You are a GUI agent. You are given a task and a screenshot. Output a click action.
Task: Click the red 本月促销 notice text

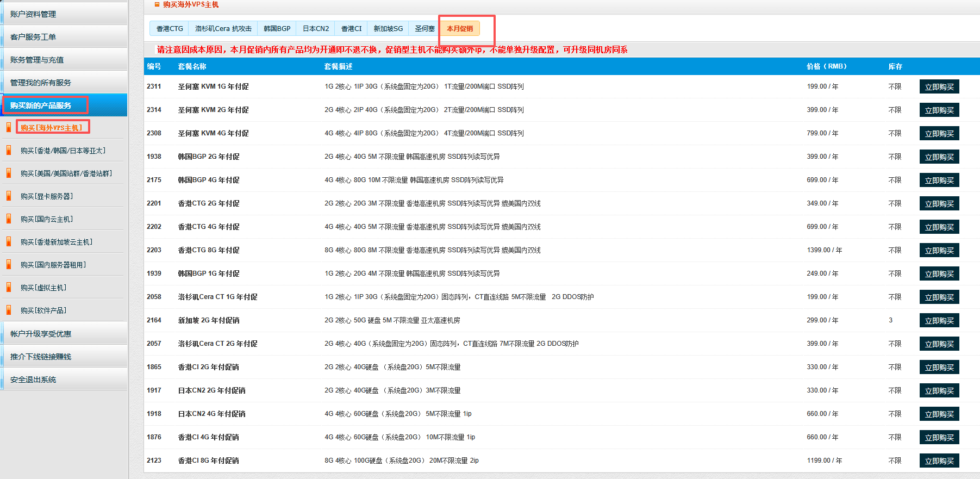(x=392, y=49)
